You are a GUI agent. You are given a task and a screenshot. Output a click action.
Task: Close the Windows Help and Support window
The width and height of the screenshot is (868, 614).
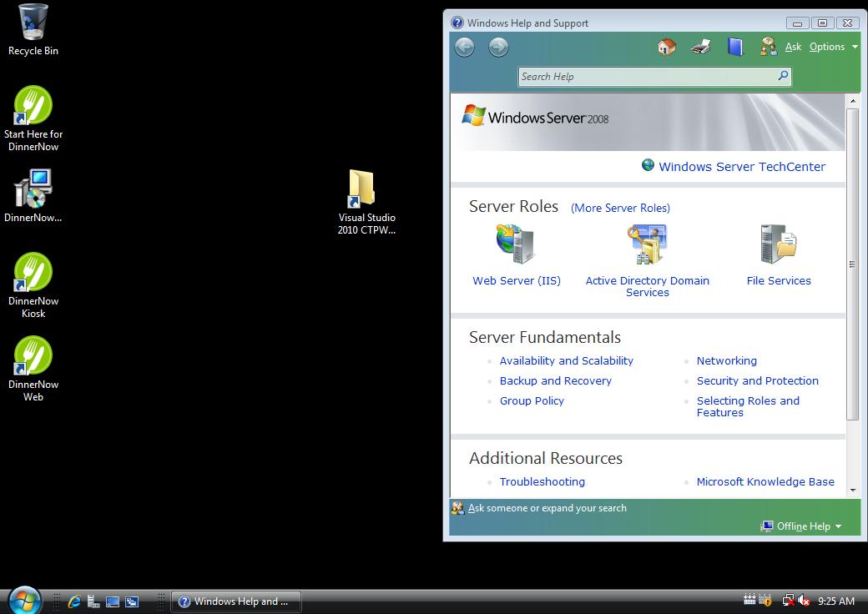(847, 23)
